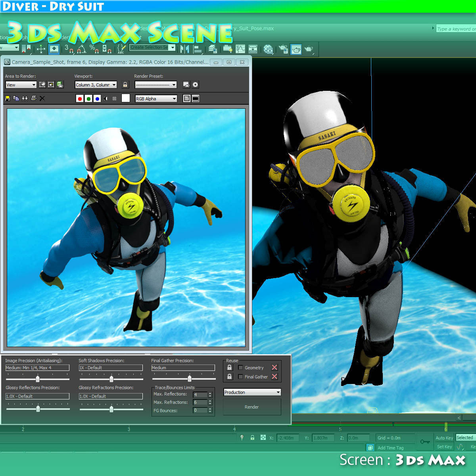Viewport: 476px width, 476px height.
Task: Open the Rendered Frame Window icon
Action: pyautogui.click(x=296, y=49)
